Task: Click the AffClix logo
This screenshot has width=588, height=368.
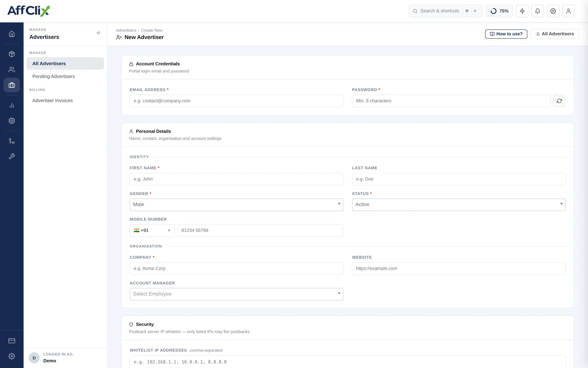Action: tap(29, 11)
